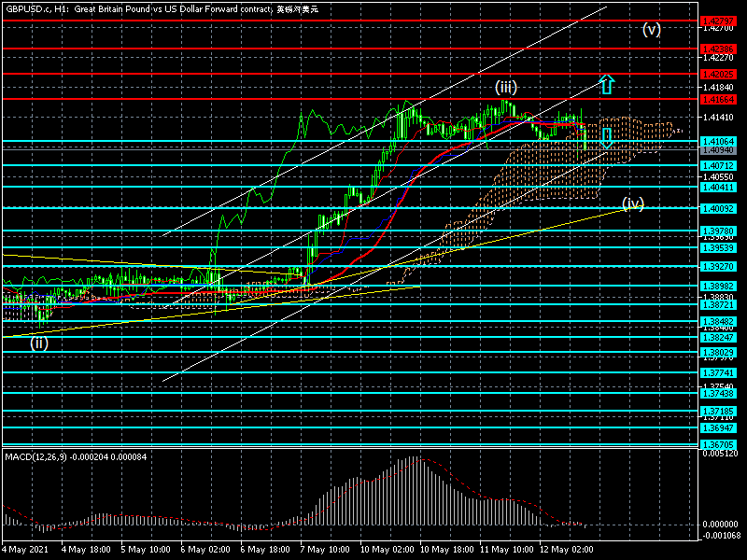
Task: Click the cyan 1.39539 price label
Action: tap(718, 247)
